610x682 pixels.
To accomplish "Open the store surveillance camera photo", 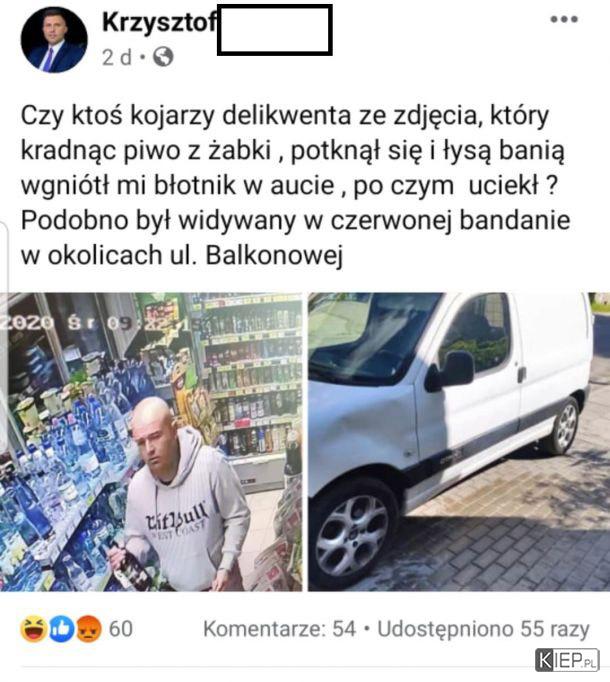I will (151, 442).
